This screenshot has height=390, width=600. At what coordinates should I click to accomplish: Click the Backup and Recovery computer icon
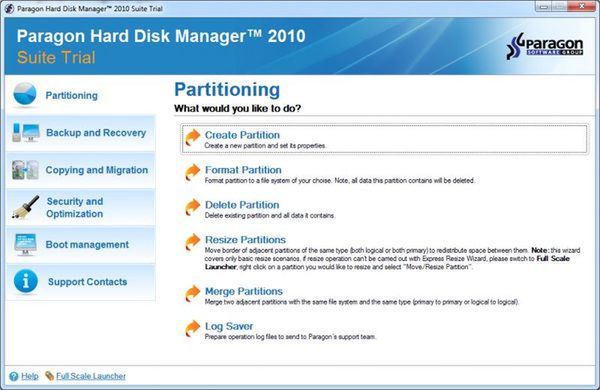[26, 132]
